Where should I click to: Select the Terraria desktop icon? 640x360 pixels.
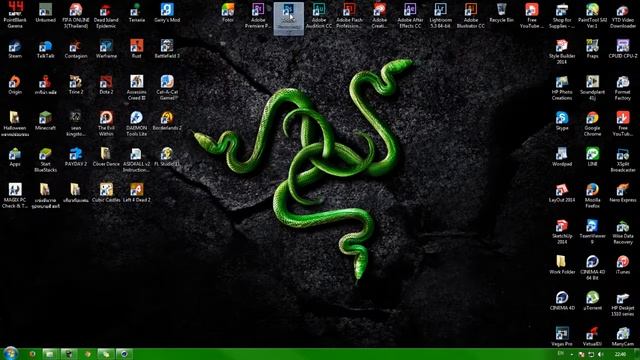[136, 13]
